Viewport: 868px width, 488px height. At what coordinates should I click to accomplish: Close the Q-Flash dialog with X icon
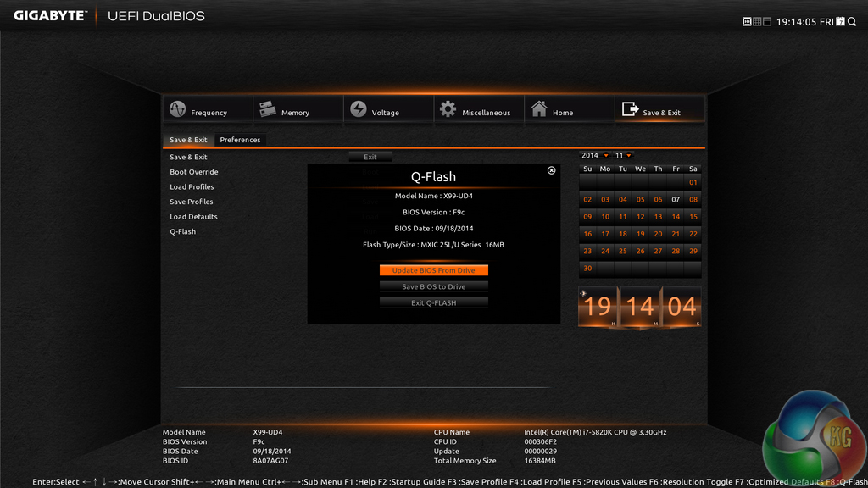coord(551,170)
